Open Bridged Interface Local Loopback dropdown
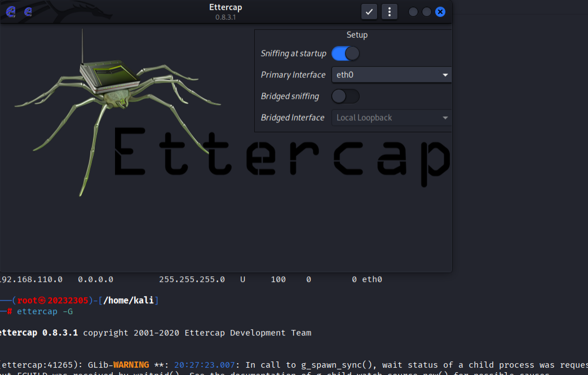 (x=391, y=118)
